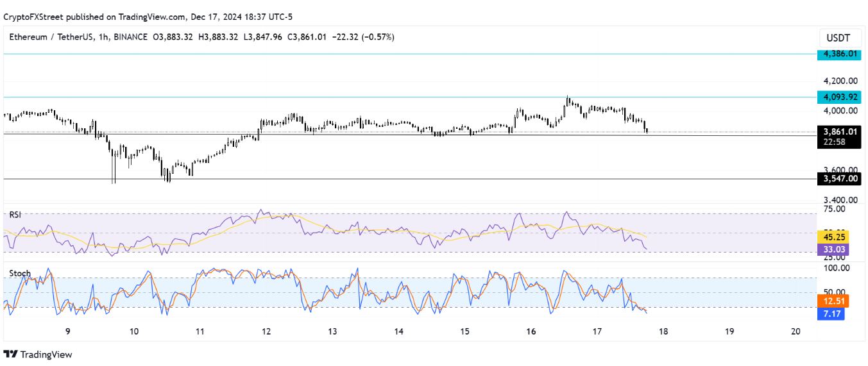This screenshot has height=366, width=868.
Task: Select the yellow RSI value 45.25
Action: pyautogui.click(x=833, y=237)
